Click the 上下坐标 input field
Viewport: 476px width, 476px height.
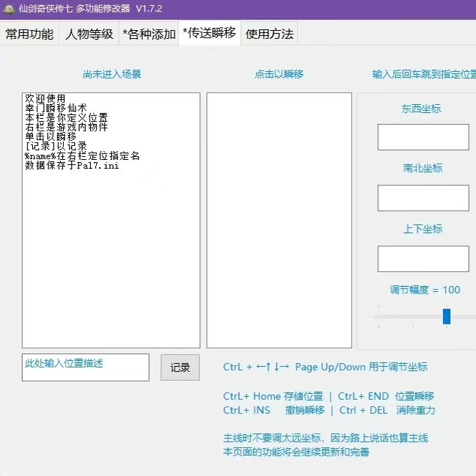[x=423, y=259]
